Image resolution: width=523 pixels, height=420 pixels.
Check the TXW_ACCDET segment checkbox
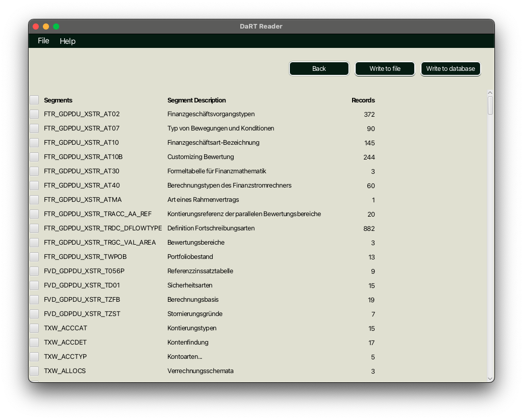tap(34, 343)
